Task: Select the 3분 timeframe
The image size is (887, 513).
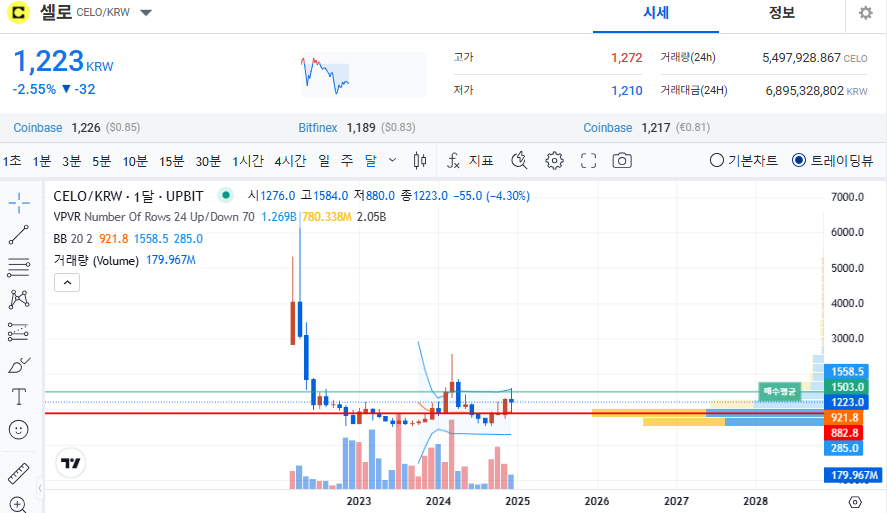Action: (71, 161)
